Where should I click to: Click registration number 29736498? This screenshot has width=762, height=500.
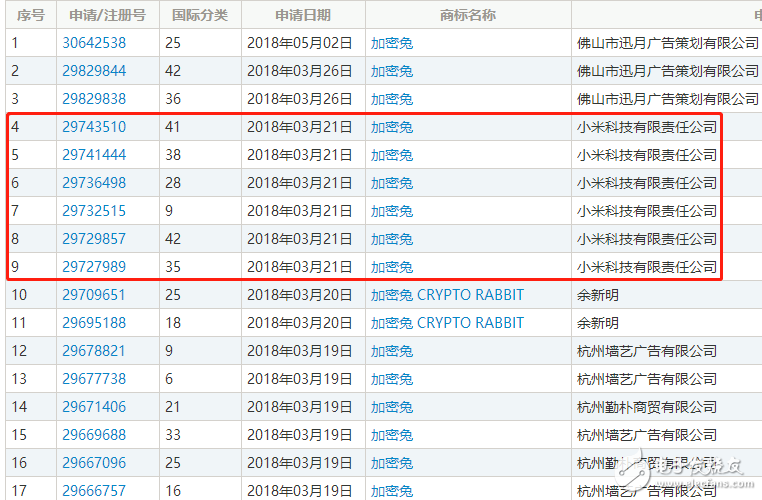94,183
